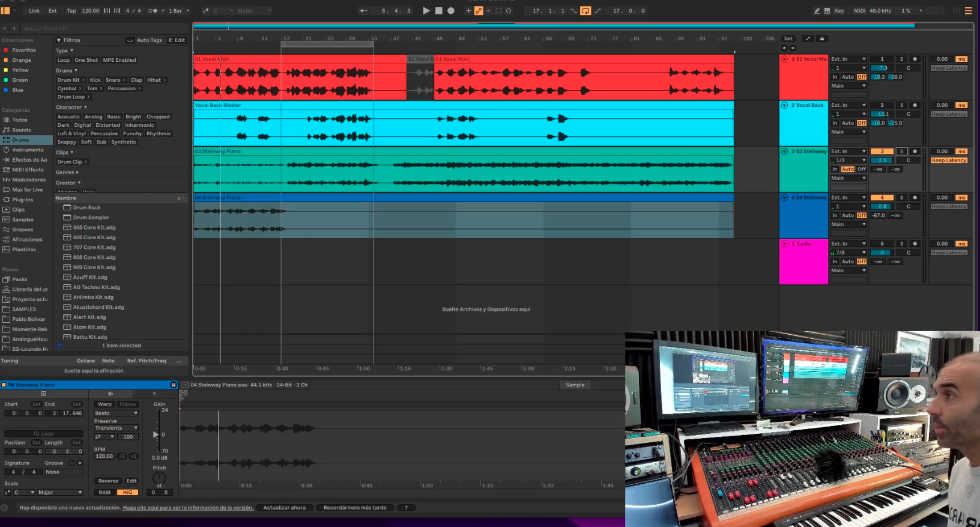The image size is (980, 527).
Task: Disable HiQ mode in clip view
Action: click(127, 492)
